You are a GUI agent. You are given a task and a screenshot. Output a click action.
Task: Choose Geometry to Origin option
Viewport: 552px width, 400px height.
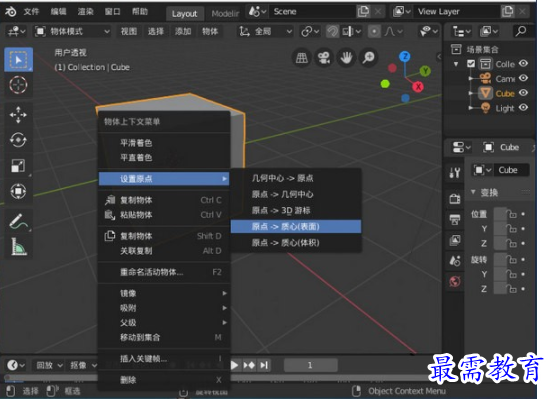[x=296, y=178]
